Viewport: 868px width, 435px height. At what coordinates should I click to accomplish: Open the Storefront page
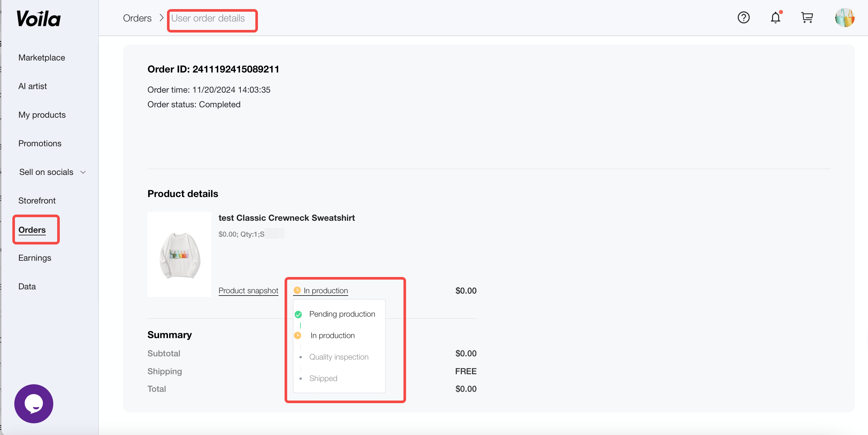(37, 201)
